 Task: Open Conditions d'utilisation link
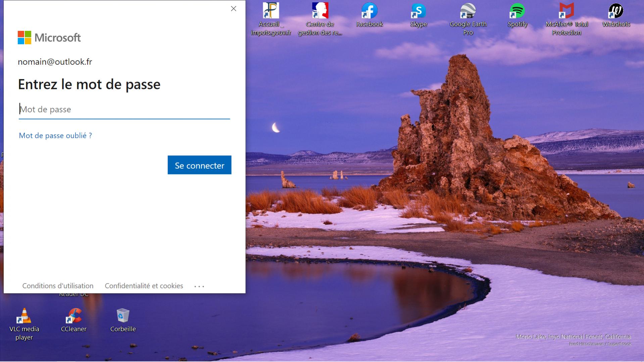[58, 286]
